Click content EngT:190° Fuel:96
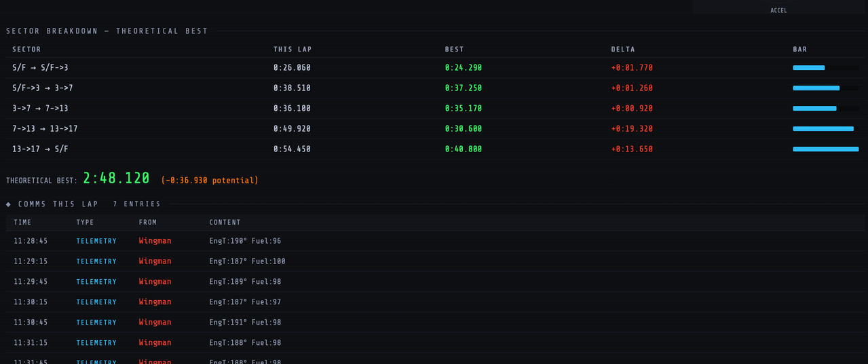Screen dimensions: 868x364 point(245,241)
